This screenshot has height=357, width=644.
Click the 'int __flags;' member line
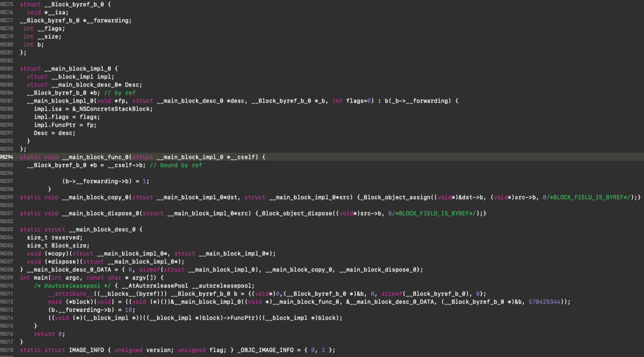(44, 28)
